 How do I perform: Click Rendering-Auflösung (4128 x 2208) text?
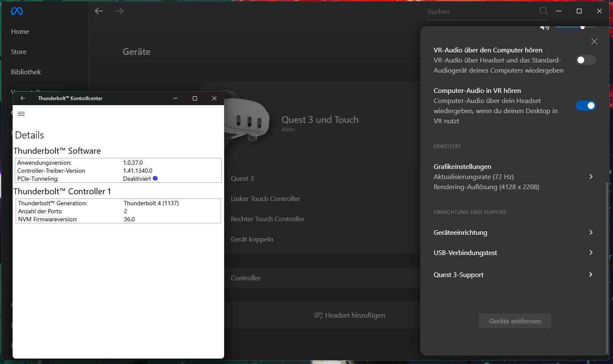[x=487, y=187]
